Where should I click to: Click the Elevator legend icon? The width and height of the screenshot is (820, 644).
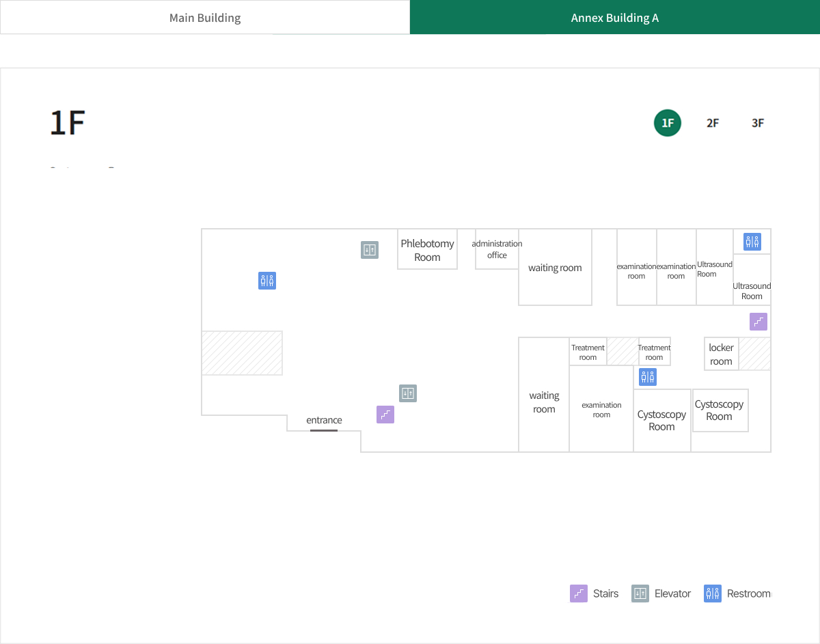pos(640,593)
